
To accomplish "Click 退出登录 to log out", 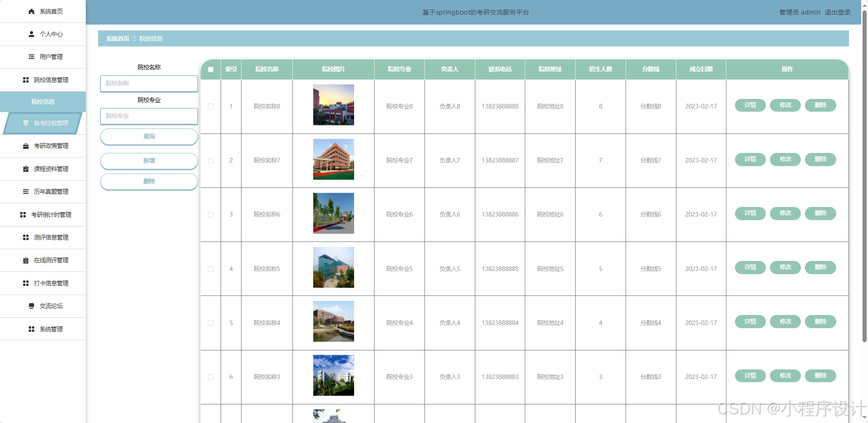I will (838, 12).
